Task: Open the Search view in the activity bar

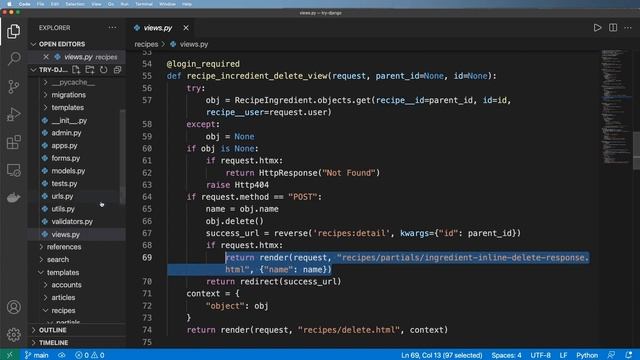Action: [13, 59]
